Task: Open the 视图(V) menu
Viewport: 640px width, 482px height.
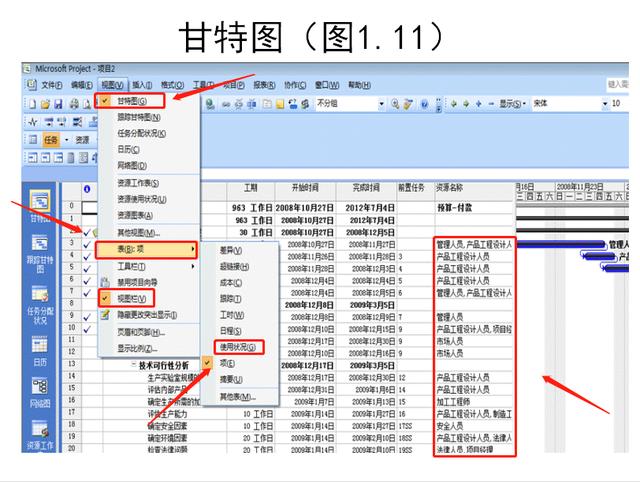Action: click(112, 85)
